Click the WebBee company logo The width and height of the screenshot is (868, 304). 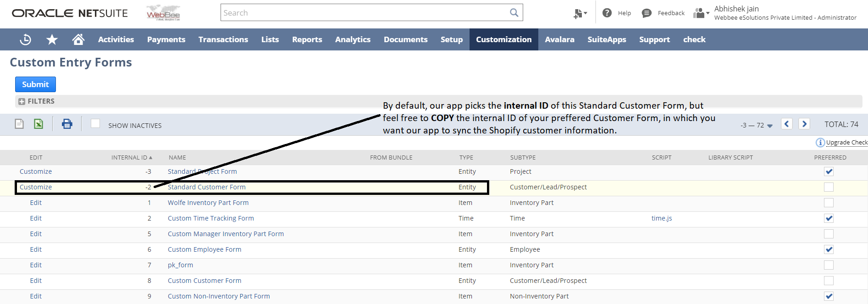click(163, 13)
